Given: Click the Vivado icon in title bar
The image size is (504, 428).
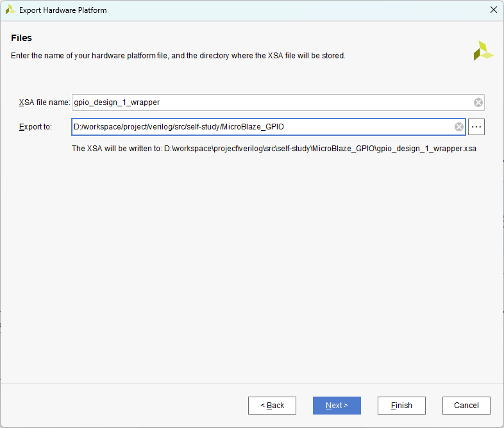Looking at the screenshot, I should coord(10,10).
